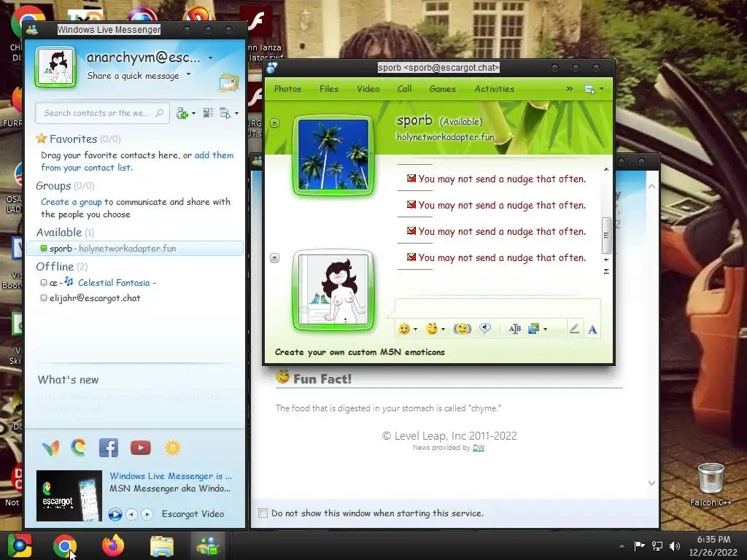The width and height of the screenshot is (747, 560).
Task: Open the Falcon C++ desktop icon
Action: (711, 485)
